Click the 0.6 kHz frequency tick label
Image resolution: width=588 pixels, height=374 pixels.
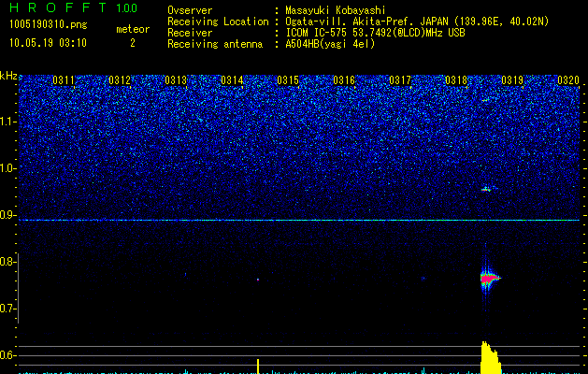click(x=8, y=355)
